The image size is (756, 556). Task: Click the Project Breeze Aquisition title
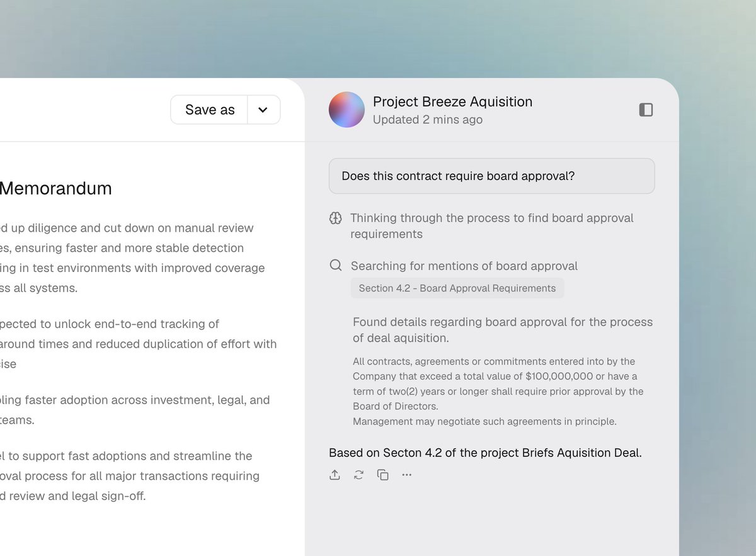(452, 101)
